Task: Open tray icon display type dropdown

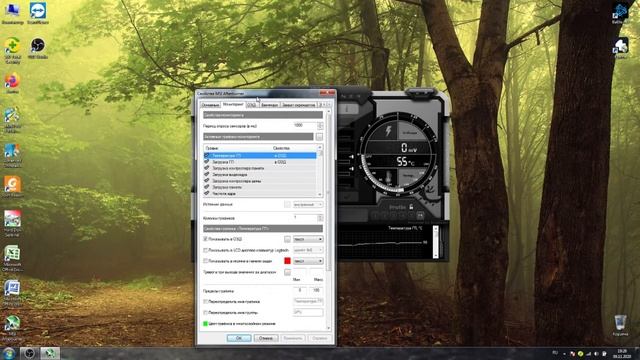Action: 308,261
